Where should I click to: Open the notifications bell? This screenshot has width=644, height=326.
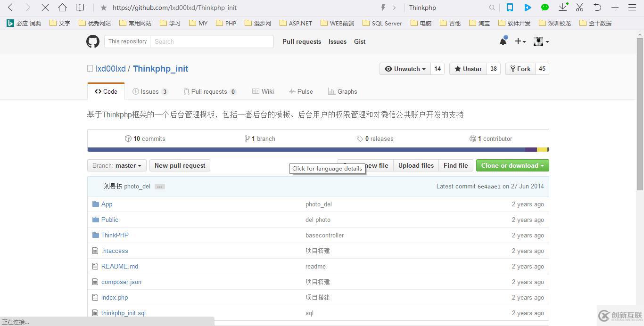coord(503,41)
